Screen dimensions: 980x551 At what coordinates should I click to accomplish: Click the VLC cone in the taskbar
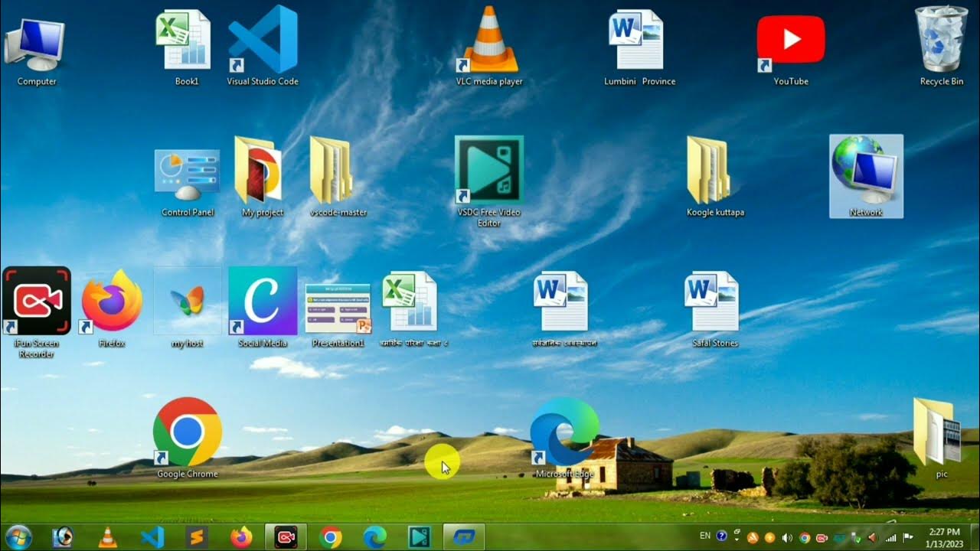(x=107, y=537)
